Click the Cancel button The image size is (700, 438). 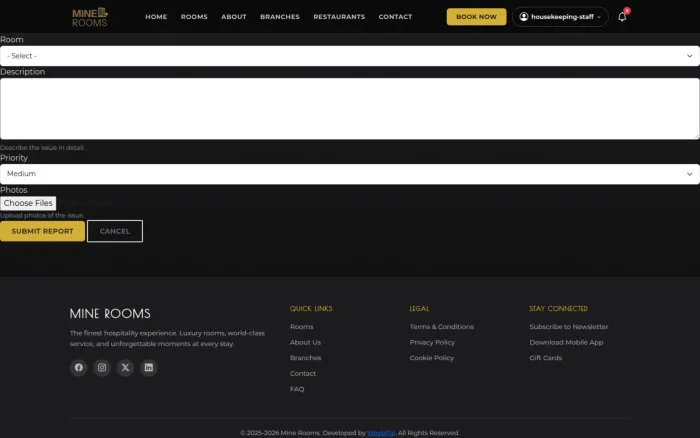115,231
